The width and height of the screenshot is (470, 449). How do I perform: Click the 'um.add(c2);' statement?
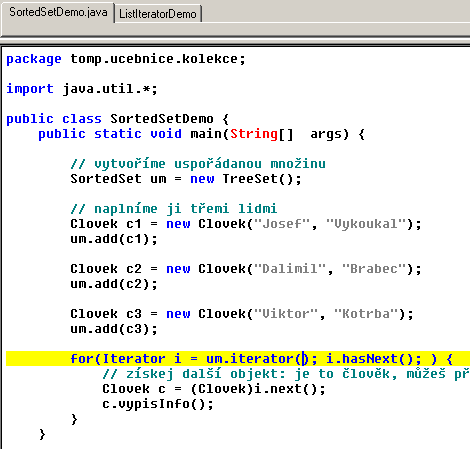coord(114,284)
